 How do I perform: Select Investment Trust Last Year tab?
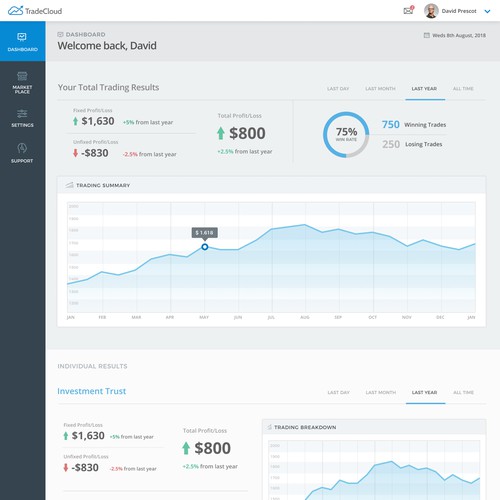pyautogui.click(x=424, y=392)
